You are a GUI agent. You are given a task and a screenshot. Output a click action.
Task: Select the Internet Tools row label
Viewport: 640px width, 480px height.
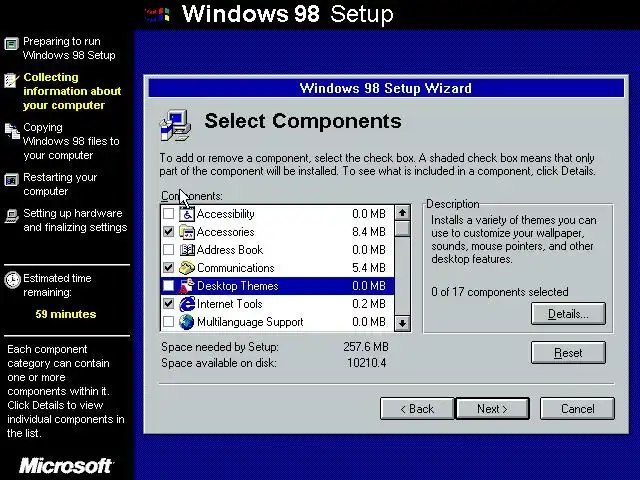pos(229,304)
